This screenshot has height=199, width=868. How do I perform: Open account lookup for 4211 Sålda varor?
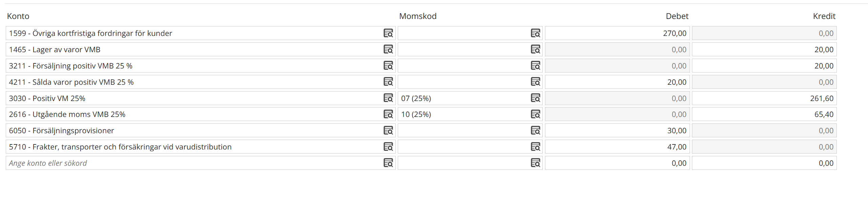(x=388, y=82)
